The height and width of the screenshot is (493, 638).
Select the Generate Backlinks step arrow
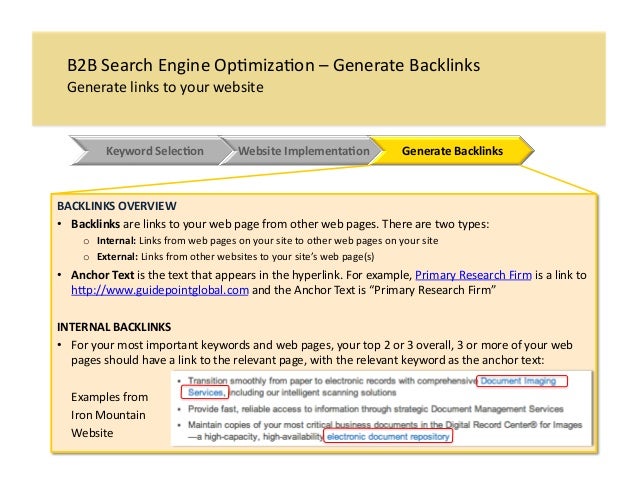coord(452,151)
